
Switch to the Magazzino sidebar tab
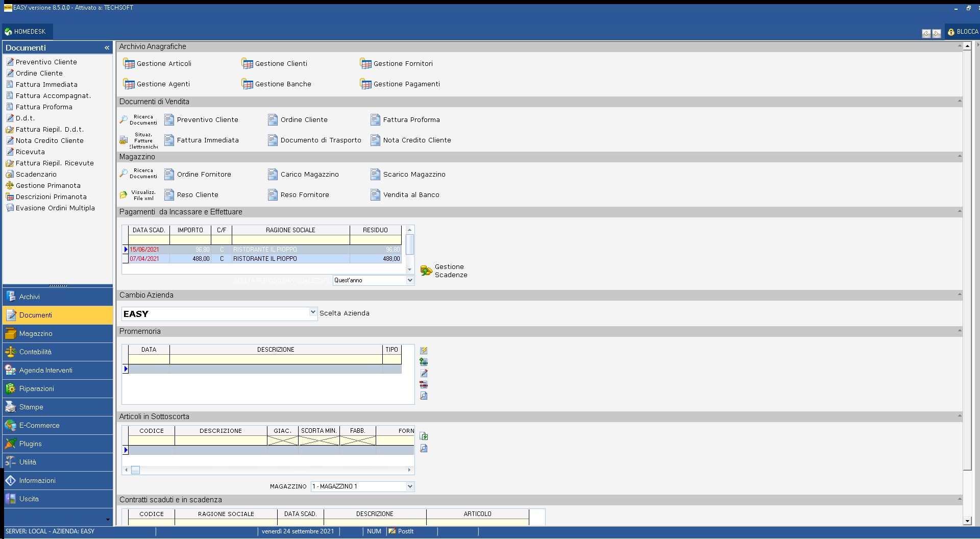point(58,333)
